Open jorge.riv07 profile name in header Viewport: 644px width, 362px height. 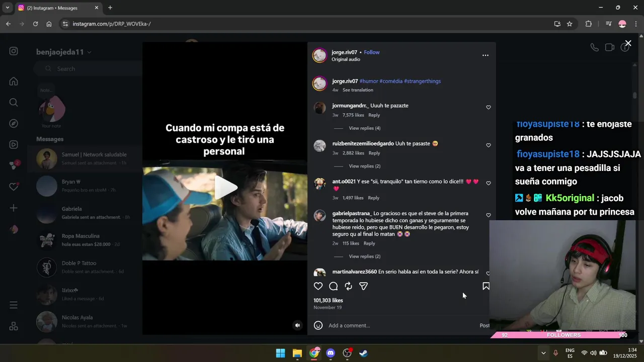pos(344,52)
